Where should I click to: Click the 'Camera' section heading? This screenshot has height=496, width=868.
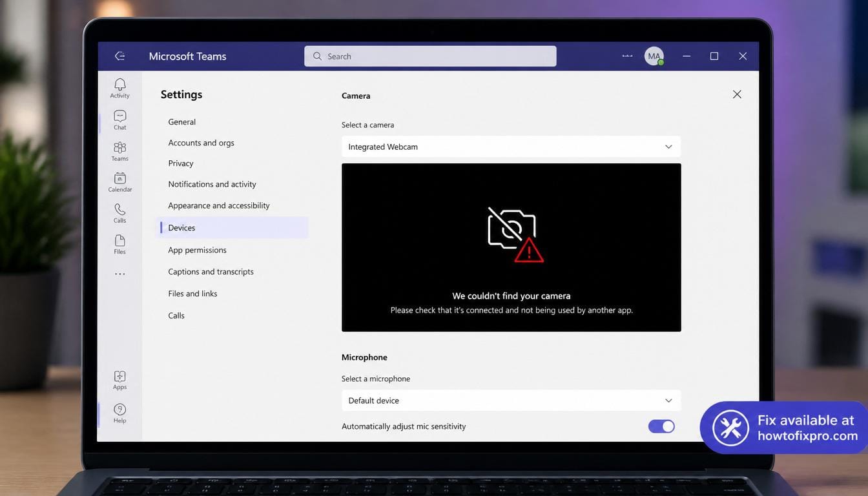(356, 96)
